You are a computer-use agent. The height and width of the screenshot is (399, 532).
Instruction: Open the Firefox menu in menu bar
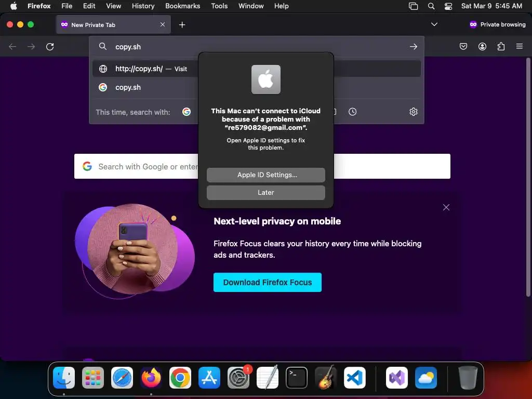(39, 6)
